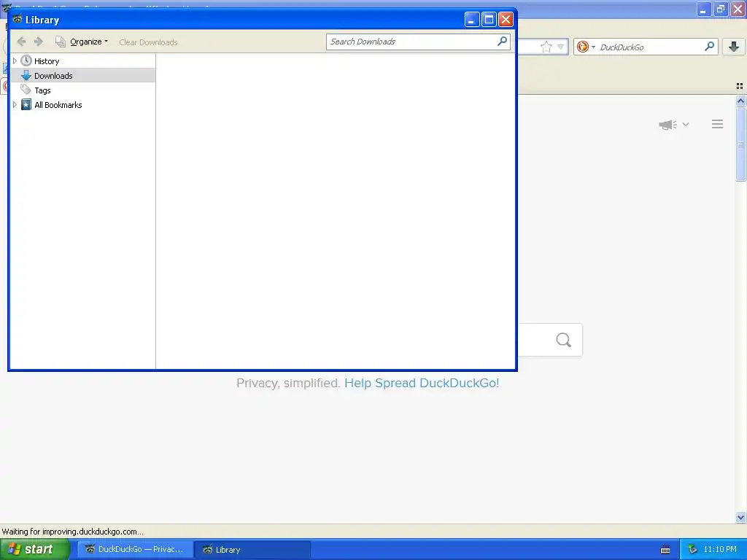Click scrollbar up arrow in browser
Screen dimensions: 747x560
(x=740, y=101)
